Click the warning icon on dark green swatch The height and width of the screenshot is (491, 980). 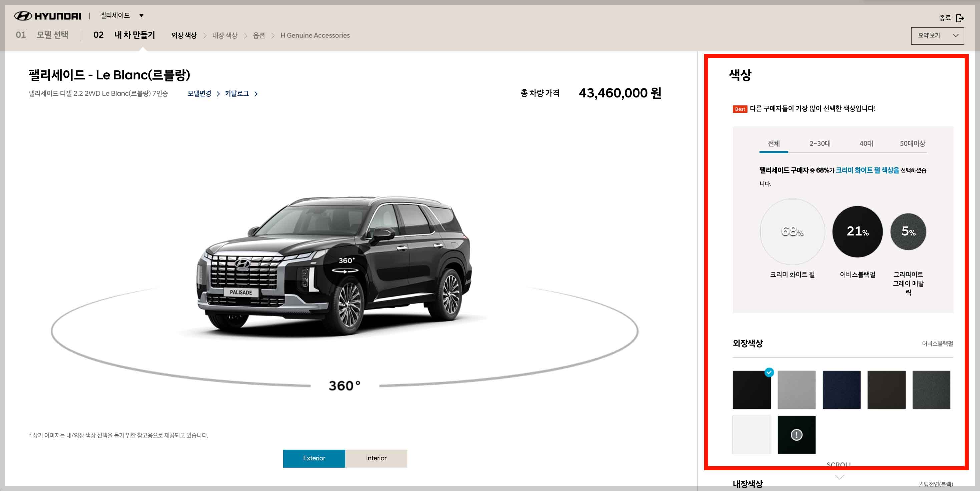click(796, 435)
